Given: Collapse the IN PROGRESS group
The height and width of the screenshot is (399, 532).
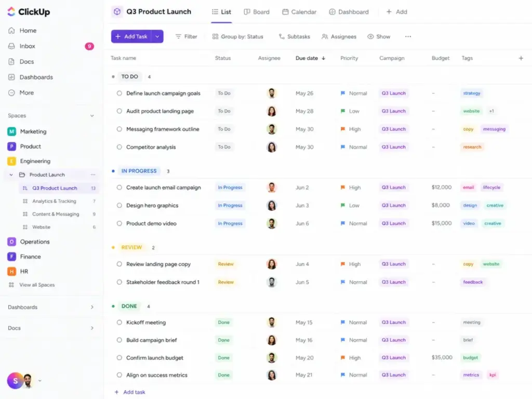Looking at the screenshot, I should pyautogui.click(x=113, y=171).
